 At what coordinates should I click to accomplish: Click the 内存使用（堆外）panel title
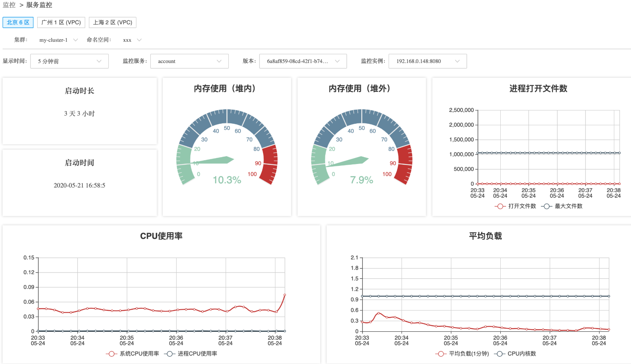(361, 88)
